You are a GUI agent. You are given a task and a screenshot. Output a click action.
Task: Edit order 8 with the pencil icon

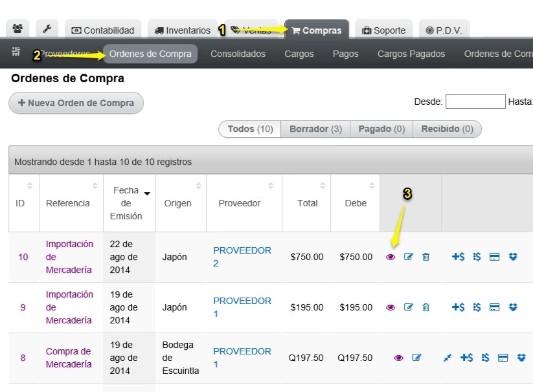(x=416, y=358)
